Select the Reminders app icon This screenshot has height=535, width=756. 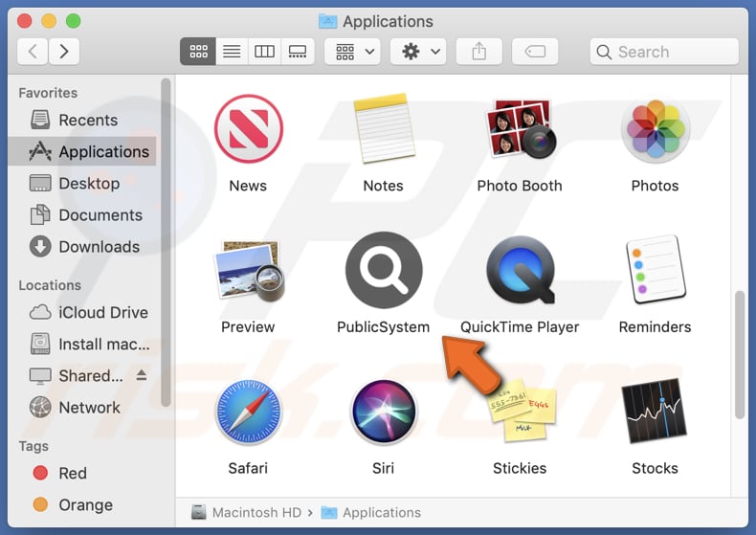(x=656, y=271)
